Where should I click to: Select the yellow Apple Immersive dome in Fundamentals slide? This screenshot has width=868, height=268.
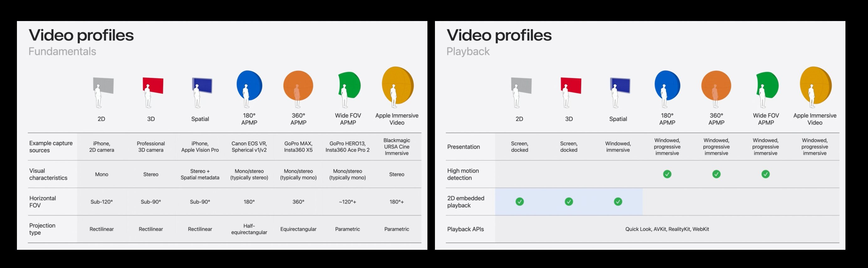pos(398,85)
